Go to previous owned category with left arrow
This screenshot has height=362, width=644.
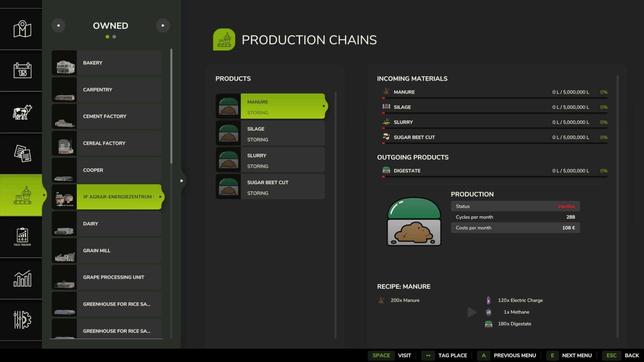click(58, 25)
